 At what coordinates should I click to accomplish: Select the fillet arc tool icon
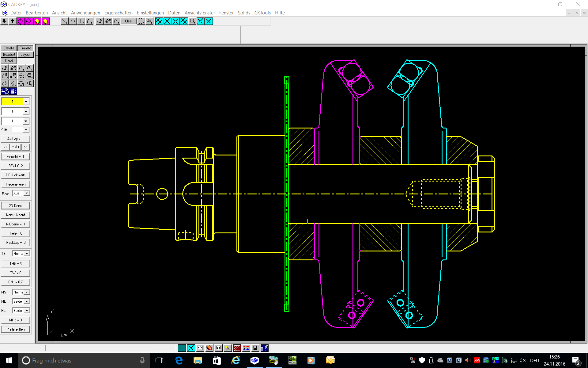89,21
